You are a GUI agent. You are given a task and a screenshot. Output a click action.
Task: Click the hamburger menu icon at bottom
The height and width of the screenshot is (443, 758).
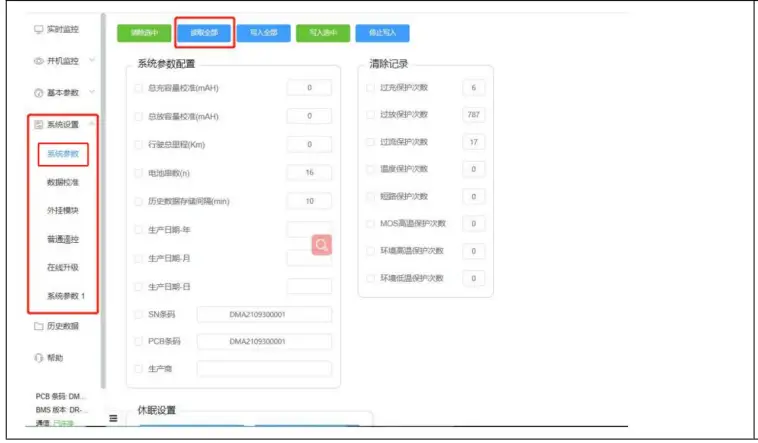113,418
